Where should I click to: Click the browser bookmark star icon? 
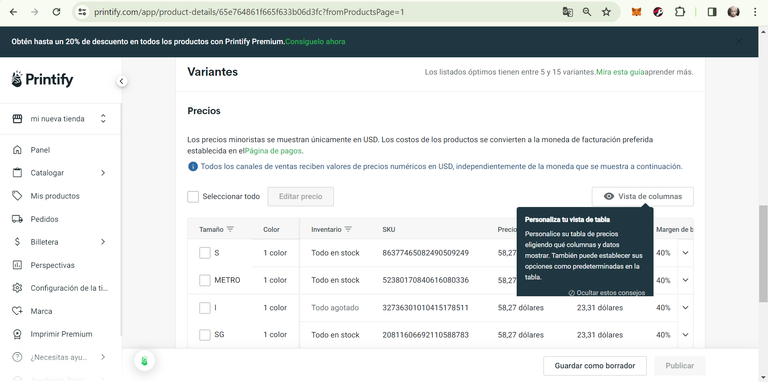pyautogui.click(x=606, y=12)
